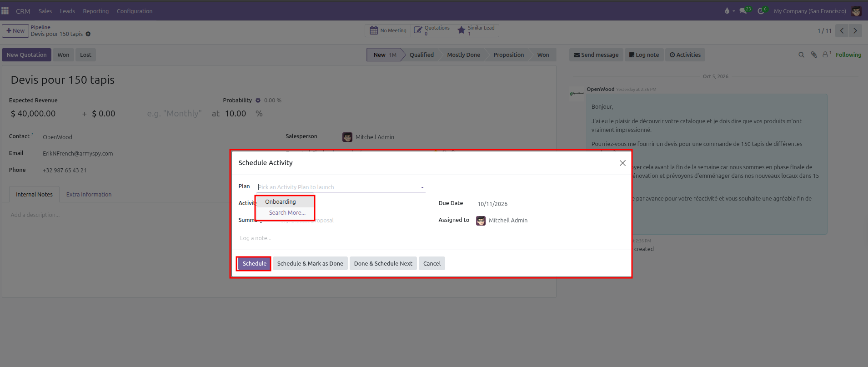Go to previous record arrow
The width and height of the screenshot is (868, 367).
click(842, 30)
